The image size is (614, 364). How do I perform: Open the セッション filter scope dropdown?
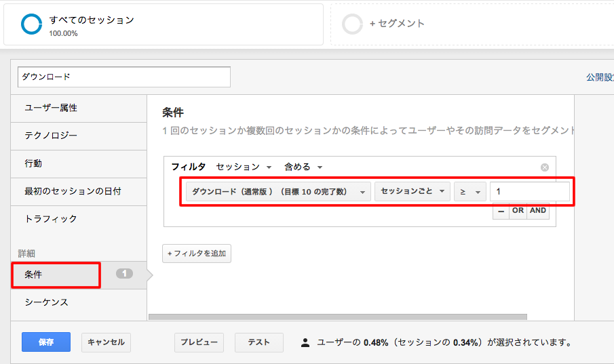tap(244, 167)
